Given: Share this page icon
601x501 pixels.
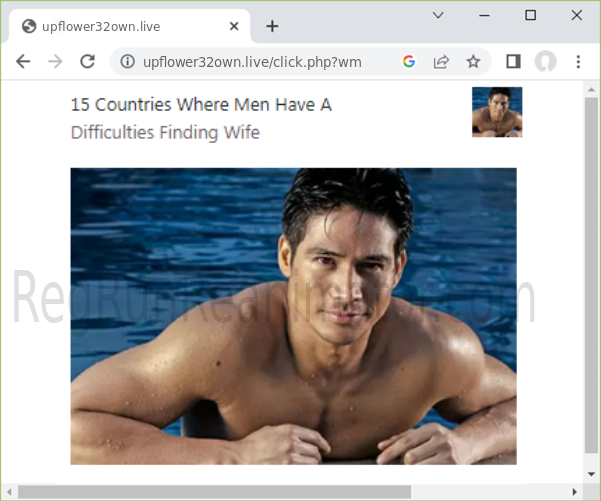Looking at the screenshot, I should point(440,62).
